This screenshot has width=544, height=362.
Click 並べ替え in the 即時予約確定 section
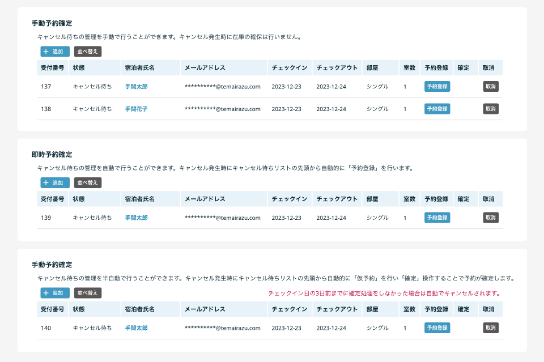coord(88,183)
